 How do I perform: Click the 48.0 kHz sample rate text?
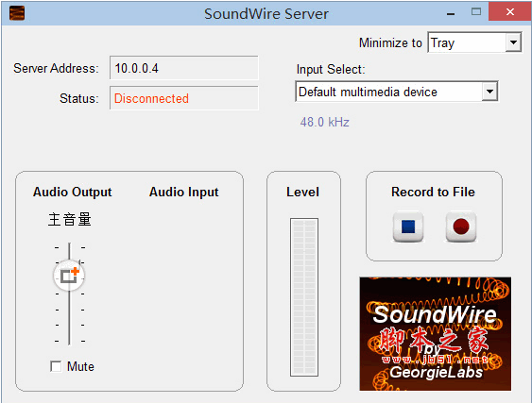click(324, 122)
